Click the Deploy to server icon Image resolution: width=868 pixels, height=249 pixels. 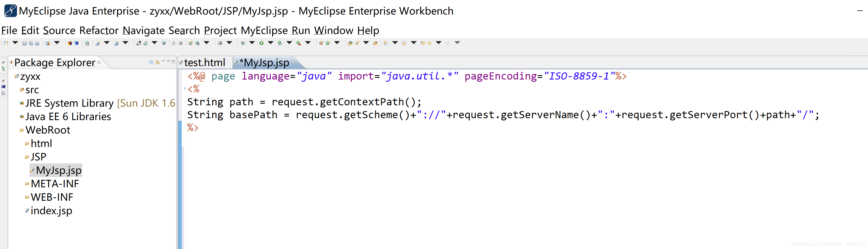(139, 43)
